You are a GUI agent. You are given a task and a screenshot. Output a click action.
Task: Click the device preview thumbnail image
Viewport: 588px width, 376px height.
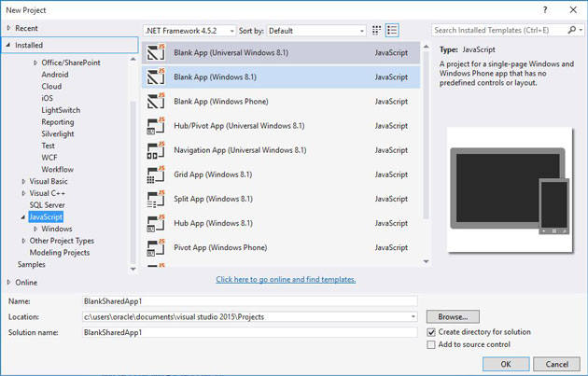tap(510, 190)
